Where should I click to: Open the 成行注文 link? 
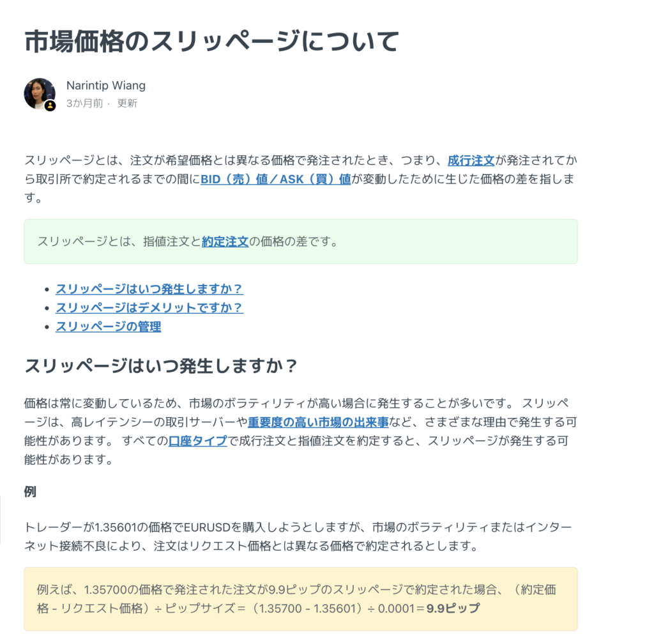pyautogui.click(x=471, y=160)
